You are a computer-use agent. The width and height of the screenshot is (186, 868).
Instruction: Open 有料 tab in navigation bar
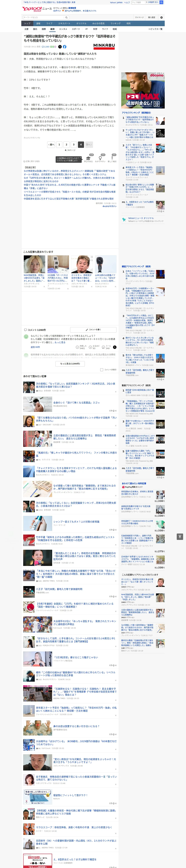point(128,23)
